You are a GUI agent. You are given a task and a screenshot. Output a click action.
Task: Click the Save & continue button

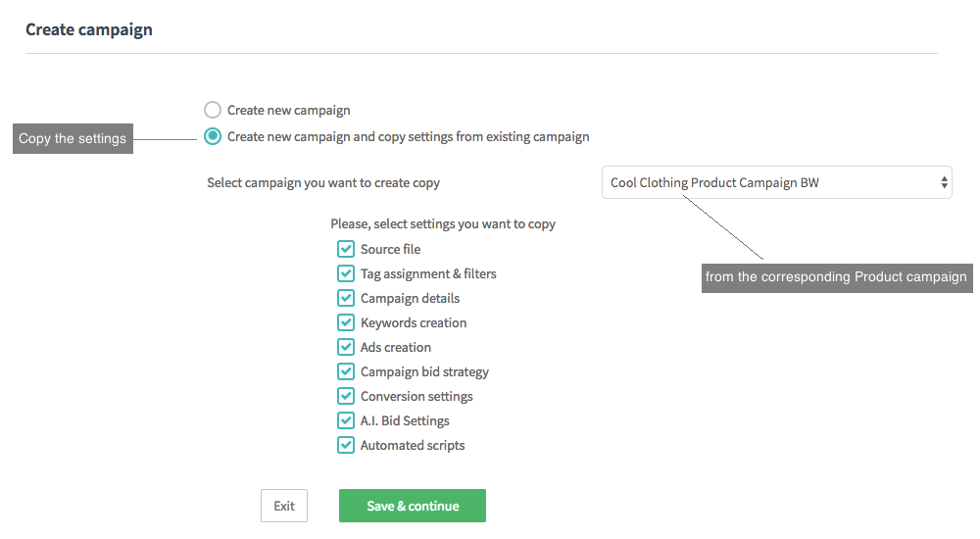pos(413,506)
